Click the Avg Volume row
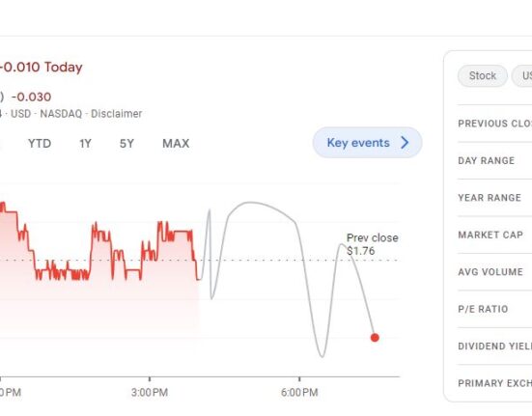This screenshot has height=416, width=532. click(494, 272)
